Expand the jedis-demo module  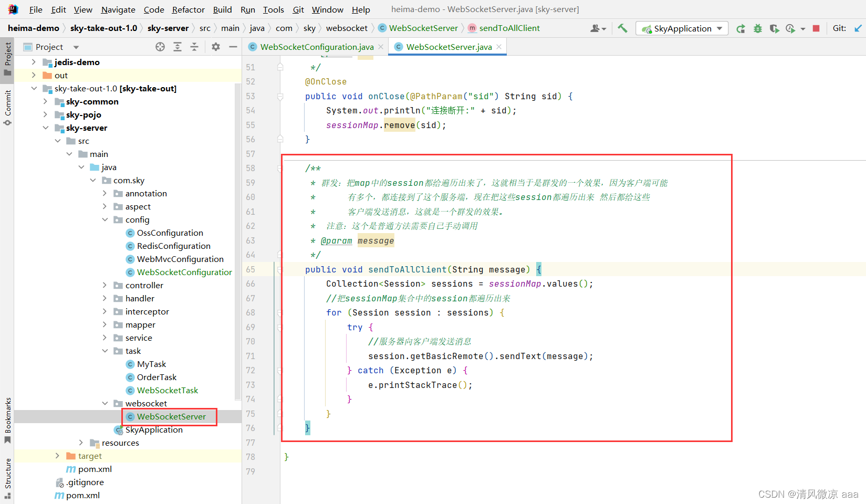(x=34, y=62)
